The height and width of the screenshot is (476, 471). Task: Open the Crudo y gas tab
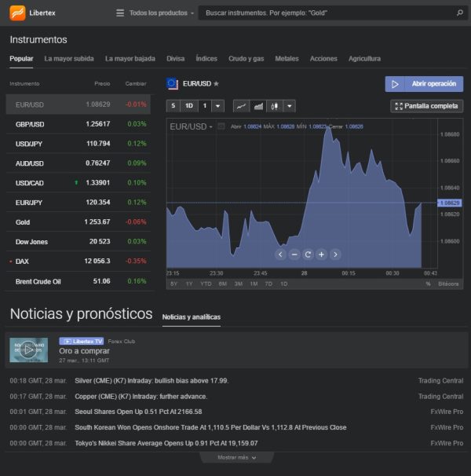click(246, 59)
